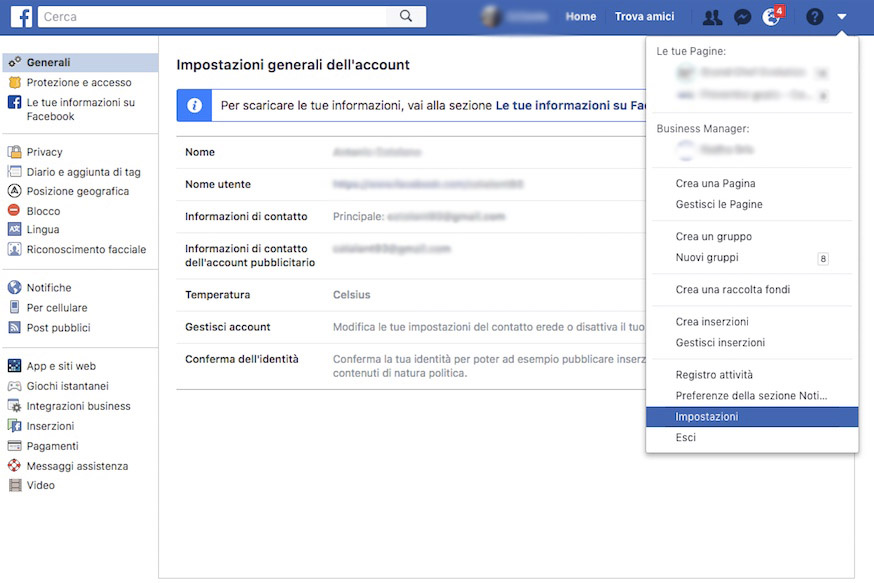
Task: Click the Integrazioni business icon
Action: click(15, 406)
